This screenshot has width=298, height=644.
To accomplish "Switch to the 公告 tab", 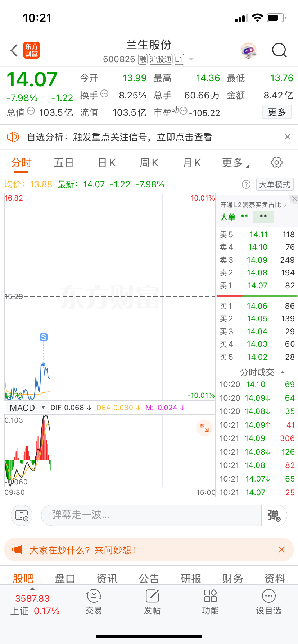I will [149, 578].
